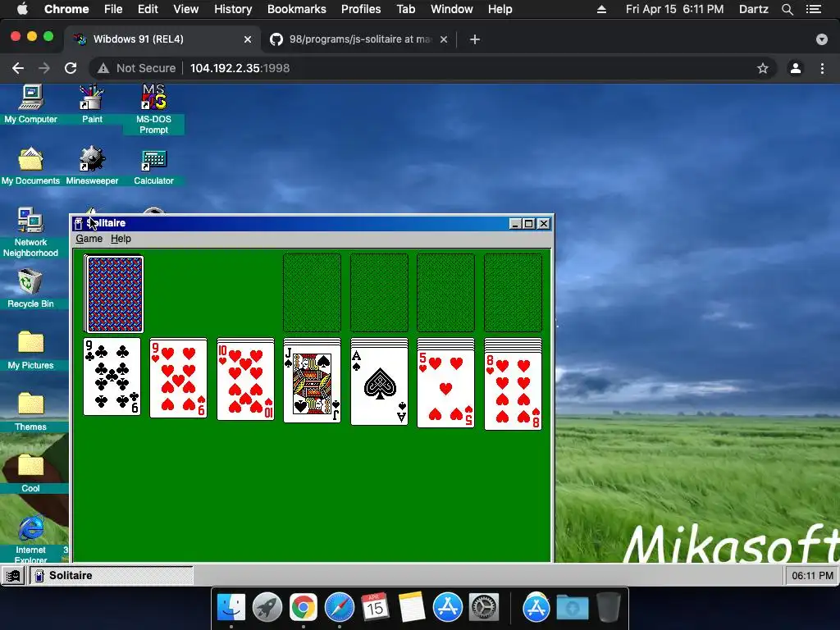Open Spotlight search in the menu bar
The width and height of the screenshot is (840, 630).
pos(787,9)
